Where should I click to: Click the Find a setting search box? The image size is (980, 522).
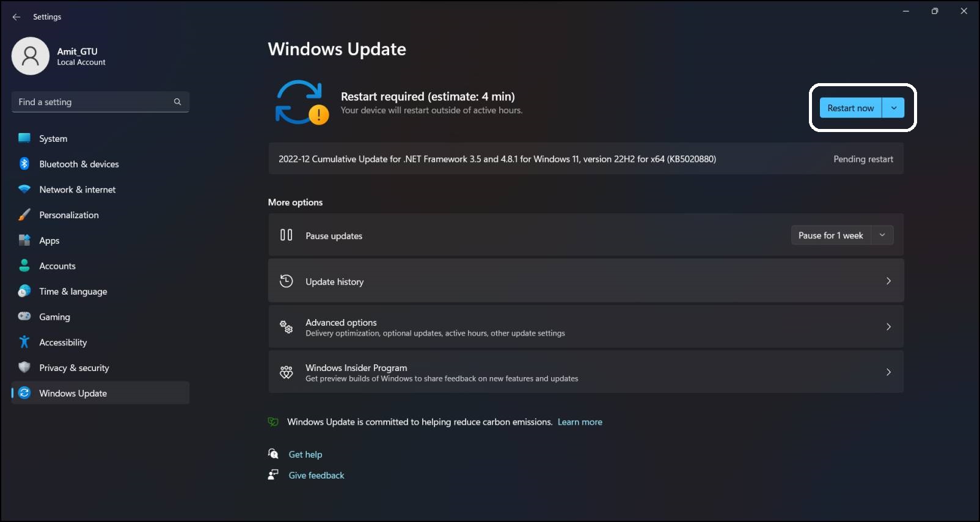[x=100, y=102]
